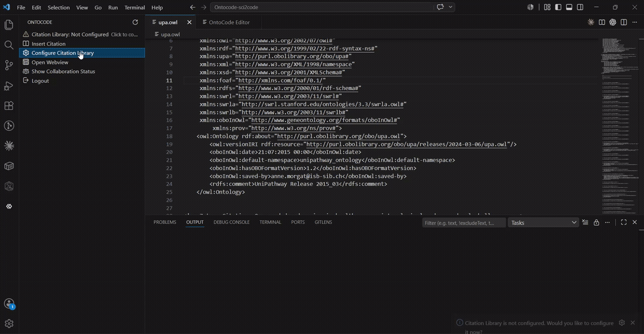The width and height of the screenshot is (644, 334).
Task: Click the output Filter text field
Action: click(464, 223)
